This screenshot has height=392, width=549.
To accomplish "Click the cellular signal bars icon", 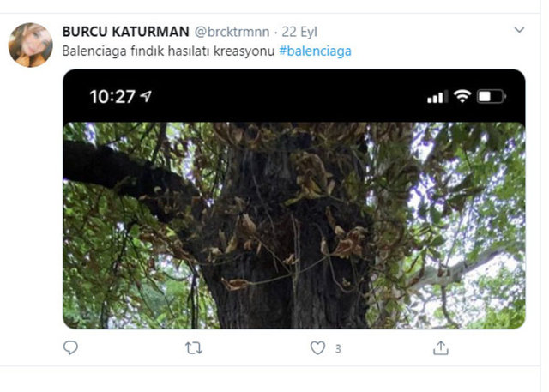I will [x=437, y=97].
